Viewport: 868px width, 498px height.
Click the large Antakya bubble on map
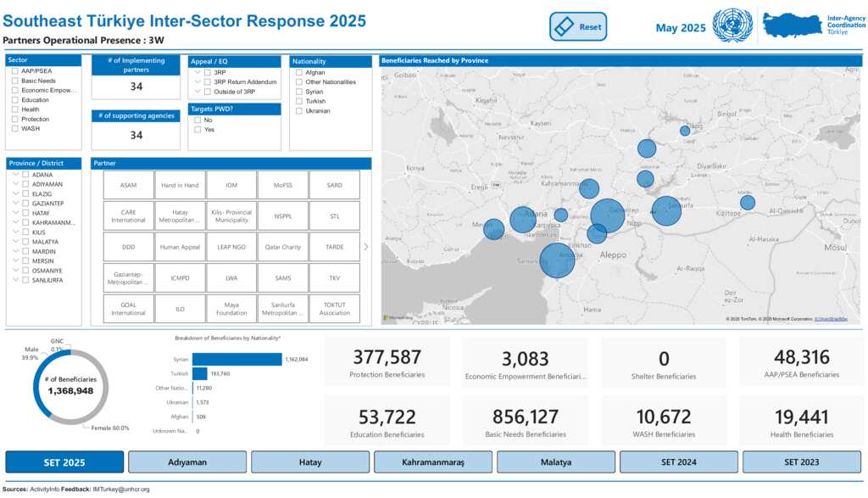point(557,260)
